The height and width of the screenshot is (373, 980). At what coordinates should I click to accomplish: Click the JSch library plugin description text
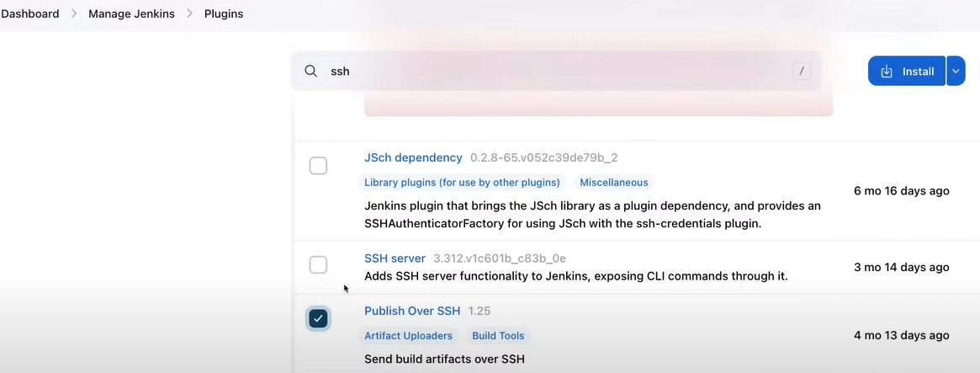tap(592, 215)
